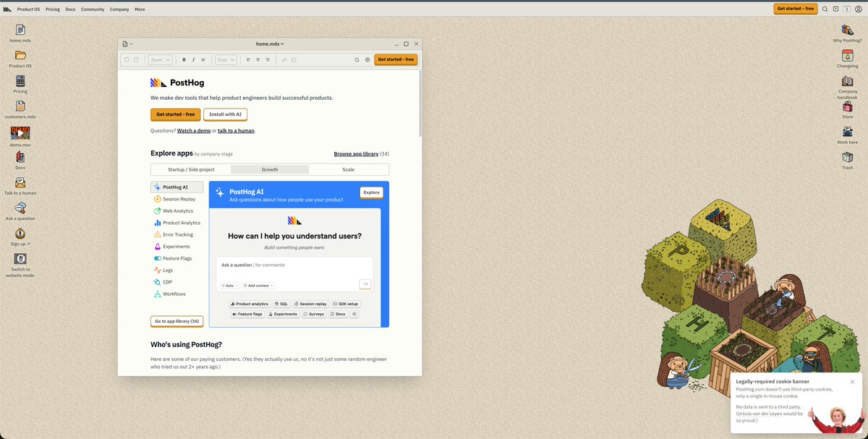Center align text in the editor toolbar
868x439 pixels.
click(x=258, y=60)
